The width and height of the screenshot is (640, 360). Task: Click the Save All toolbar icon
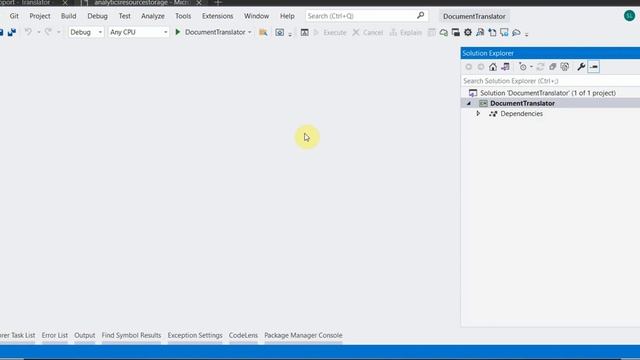[11, 32]
